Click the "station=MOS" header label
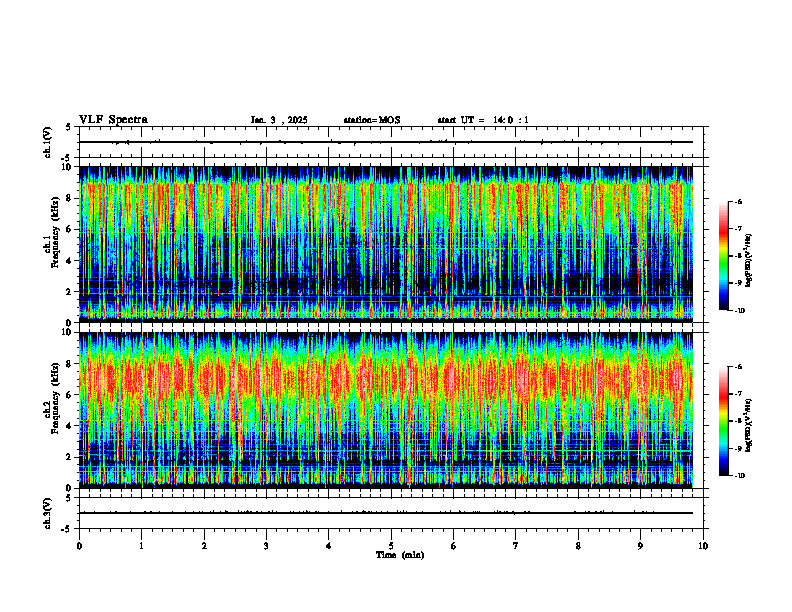Screen dimensions: 792x612 pyautogui.click(x=372, y=120)
